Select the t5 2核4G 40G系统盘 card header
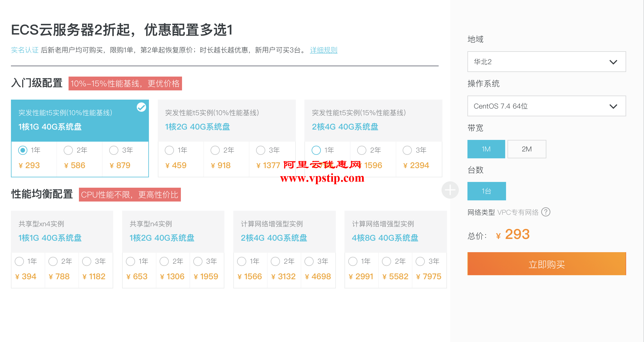The width and height of the screenshot is (644, 342). pyautogui.click(x=373, y=121)
